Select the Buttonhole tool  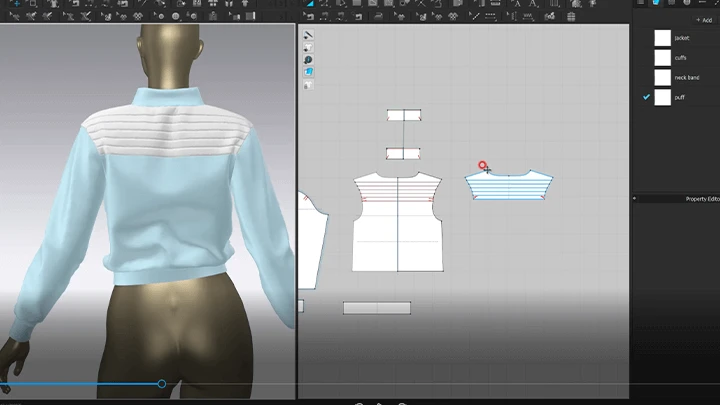[193, 17]
